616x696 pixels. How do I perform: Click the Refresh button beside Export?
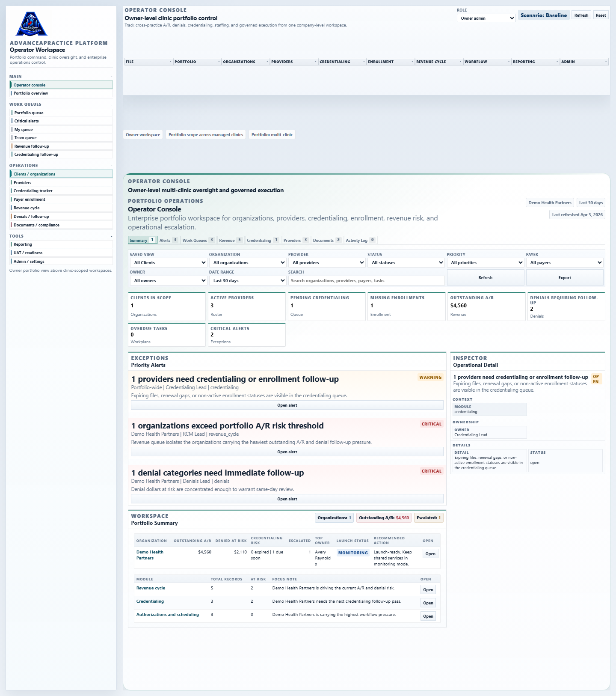(x=486, y=278)
